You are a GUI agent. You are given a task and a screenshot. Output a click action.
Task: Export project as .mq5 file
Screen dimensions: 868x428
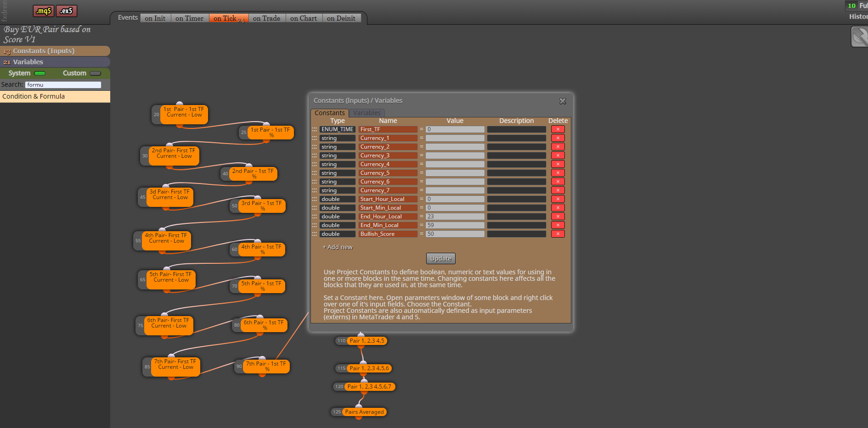pyautogui.click(x=44, y=11)
